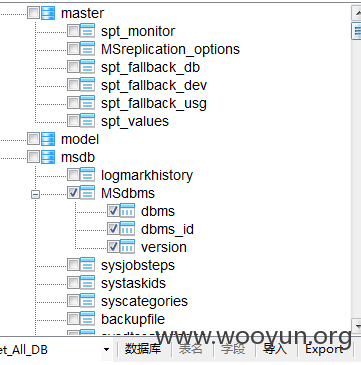Click the spt_fallback_db table icon
The image size is (361, 365).
point(88,67)
